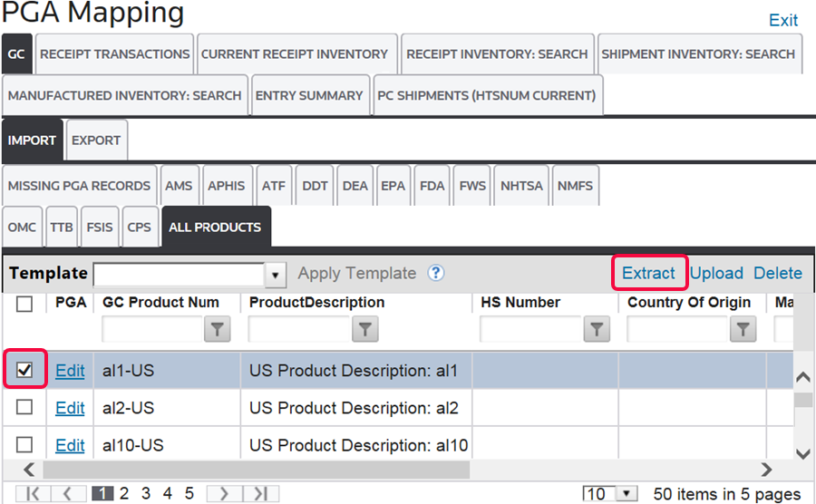Select the FDA agency tab
The height and width of the screenshot is (504, 816).
pos(432,186)
